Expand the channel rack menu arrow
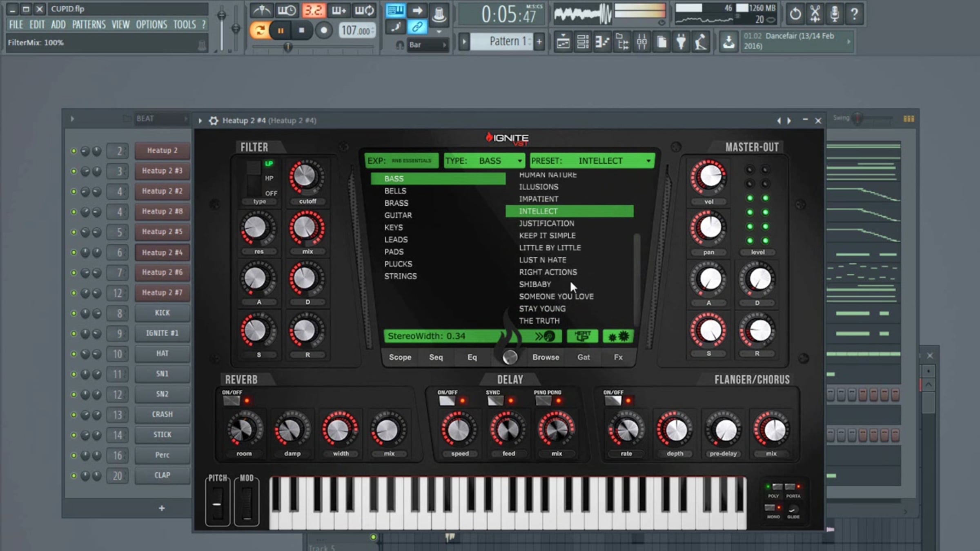The image size is (980, 551). click(72, 119)
